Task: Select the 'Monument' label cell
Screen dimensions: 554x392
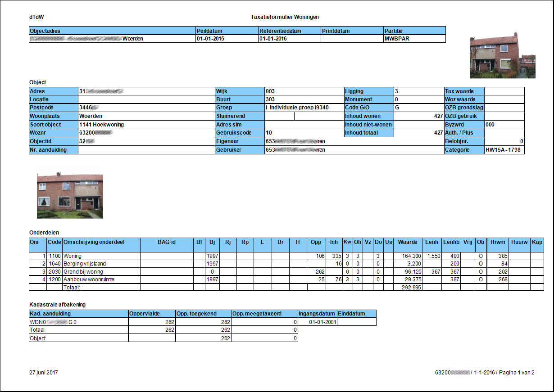Action: [x=369, y=99]
